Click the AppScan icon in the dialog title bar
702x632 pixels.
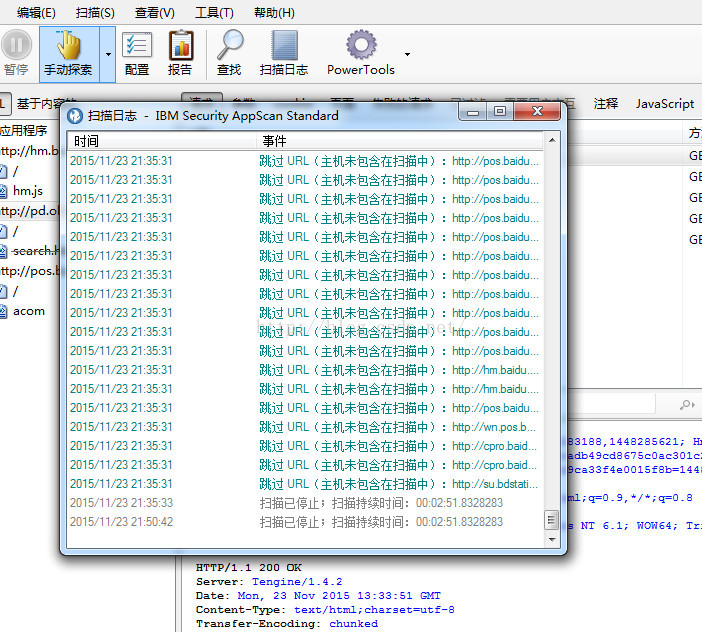pos(75,116)
